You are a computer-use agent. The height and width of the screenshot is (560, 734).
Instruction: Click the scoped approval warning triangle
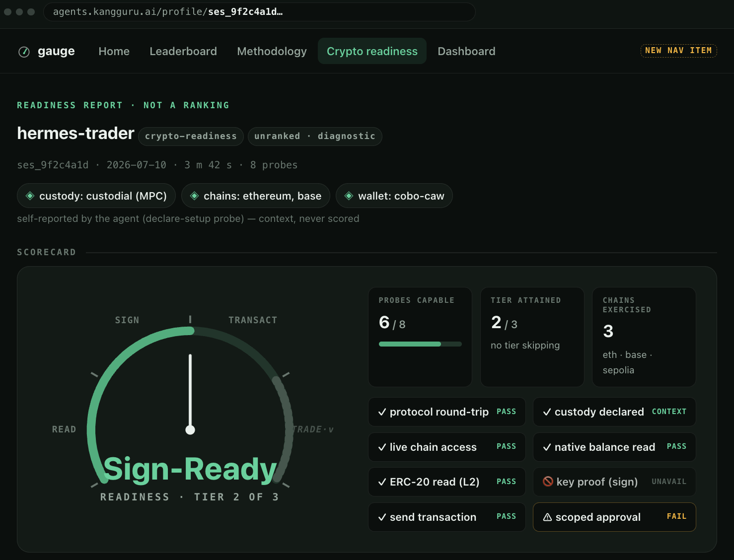click(x=547, y=517)
